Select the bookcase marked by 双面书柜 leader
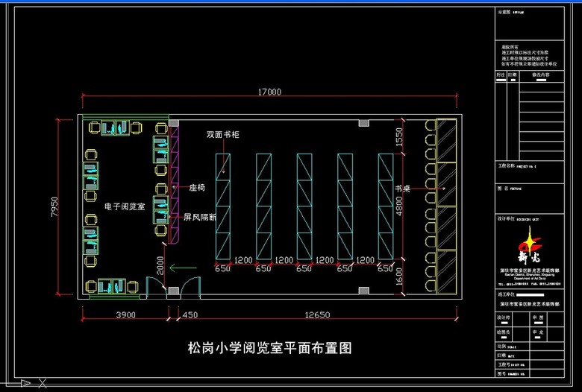This screenshot has width=582, height=392. [223, 206]
